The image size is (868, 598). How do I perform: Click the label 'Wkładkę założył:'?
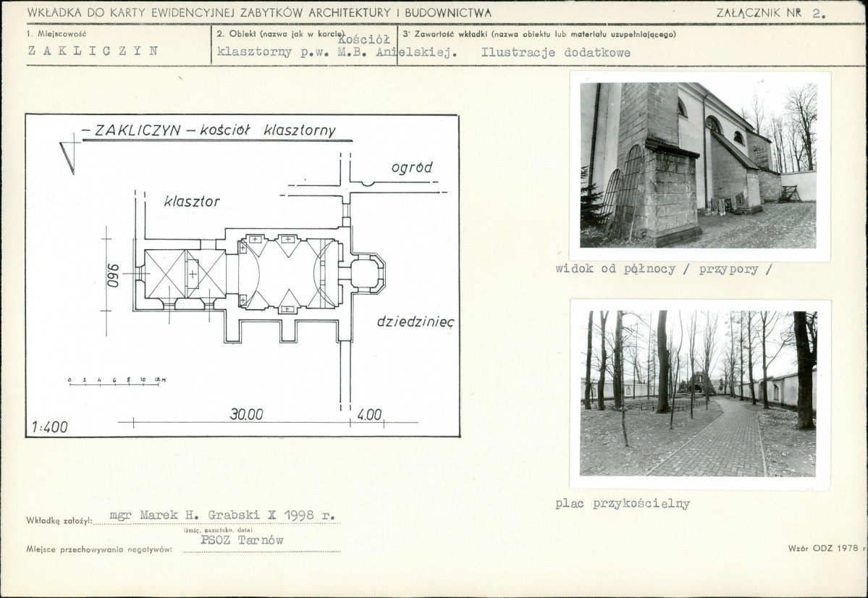click(59, 521)
